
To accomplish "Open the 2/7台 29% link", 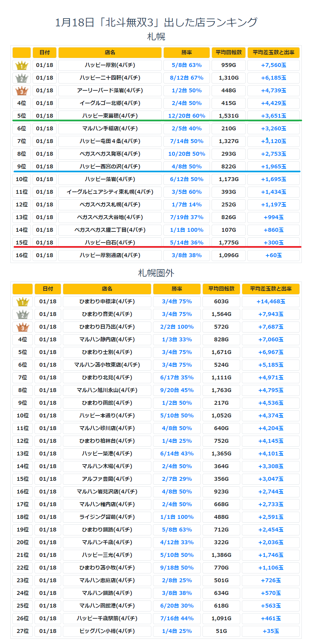I will pyautogui.click(x=177, y=479).
